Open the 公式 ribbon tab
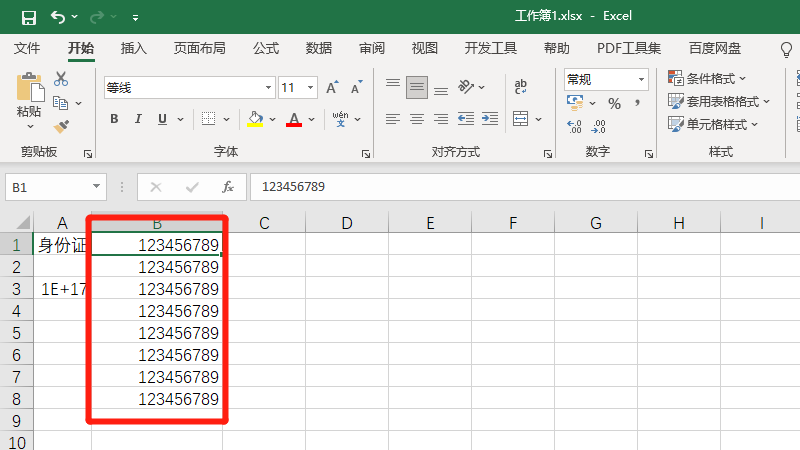The image size is (800, 450). tap(266, 48)
